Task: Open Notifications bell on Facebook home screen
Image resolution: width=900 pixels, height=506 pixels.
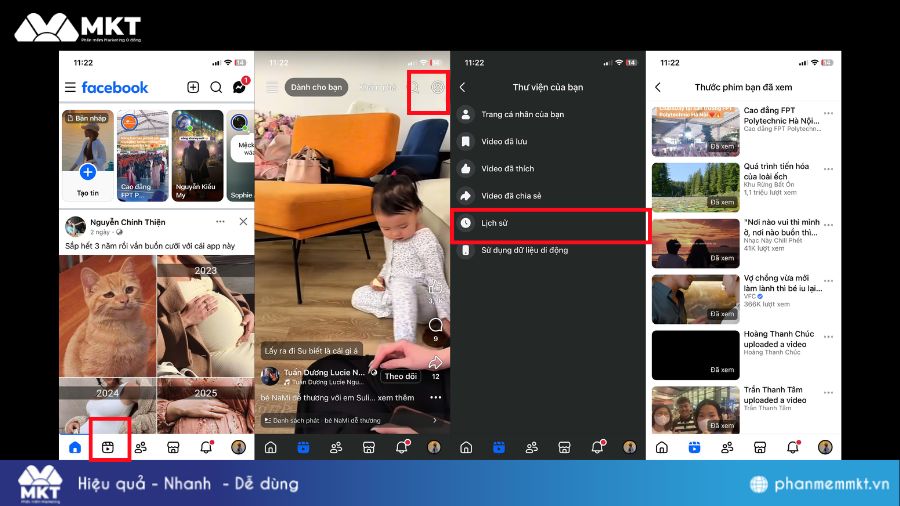Action: pos(206,447)
